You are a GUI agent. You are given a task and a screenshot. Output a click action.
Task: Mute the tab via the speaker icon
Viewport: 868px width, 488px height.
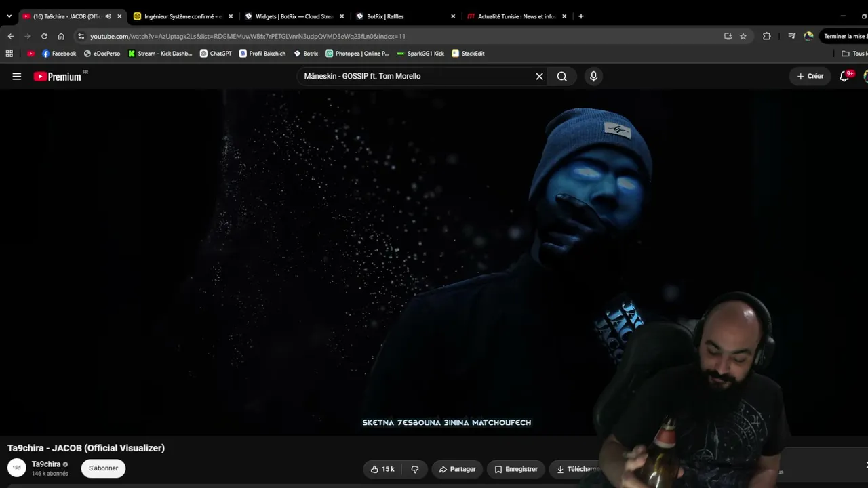tap(108, 16)
